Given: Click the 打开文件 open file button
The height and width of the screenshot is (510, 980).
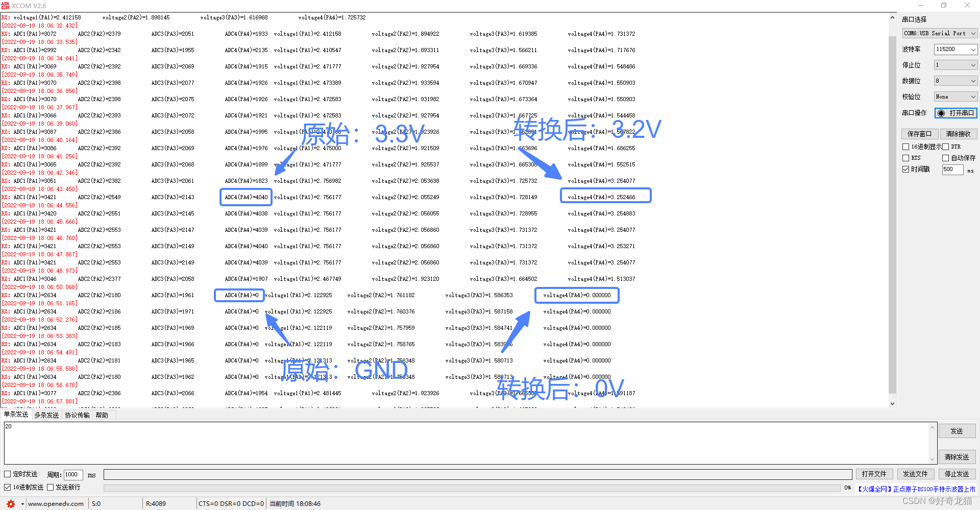Looking at the screenshot, I should coord(874,474).
